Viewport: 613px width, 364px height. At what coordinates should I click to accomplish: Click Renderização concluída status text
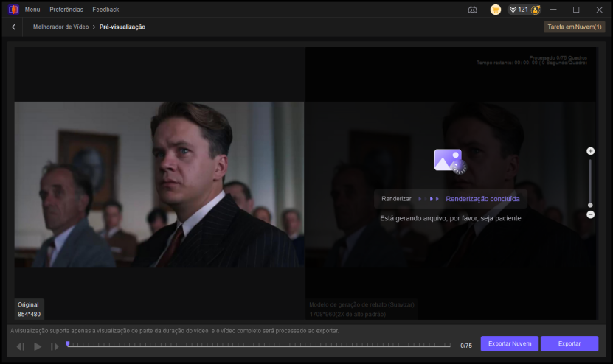point(482,199)
